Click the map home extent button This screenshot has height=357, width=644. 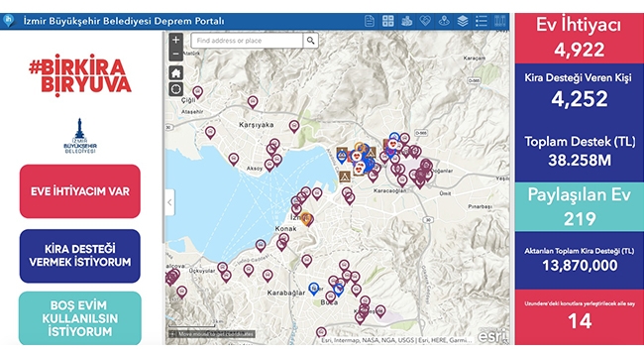click(176, 73)
